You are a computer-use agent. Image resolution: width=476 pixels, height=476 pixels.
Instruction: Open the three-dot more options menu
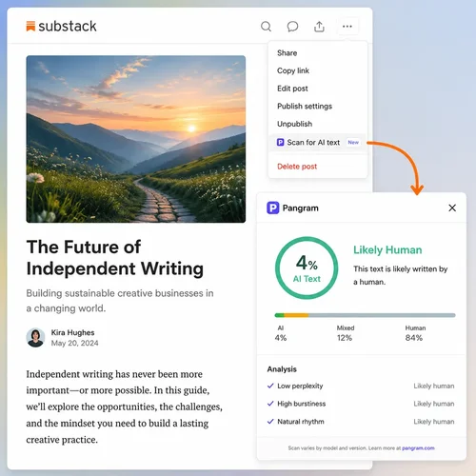347,27
